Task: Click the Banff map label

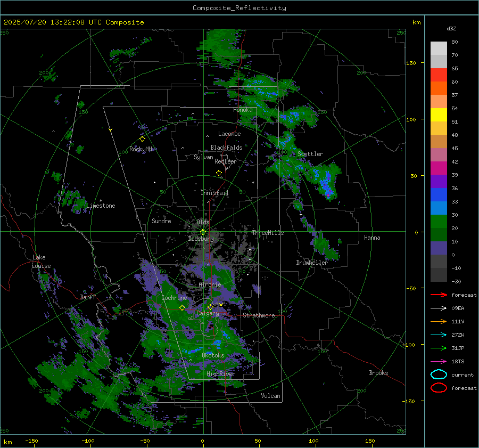Action: [88, 297]
